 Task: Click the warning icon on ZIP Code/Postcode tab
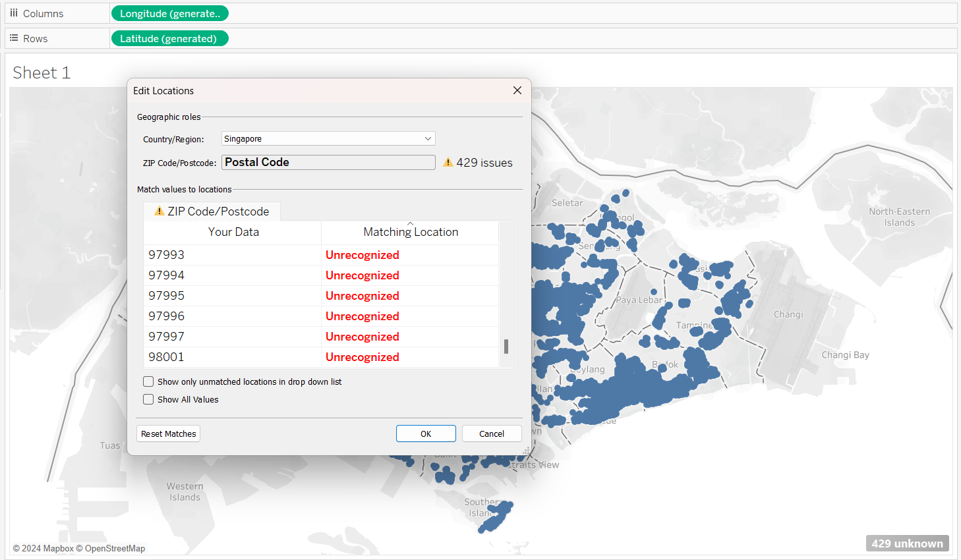[x=159, y=211]
